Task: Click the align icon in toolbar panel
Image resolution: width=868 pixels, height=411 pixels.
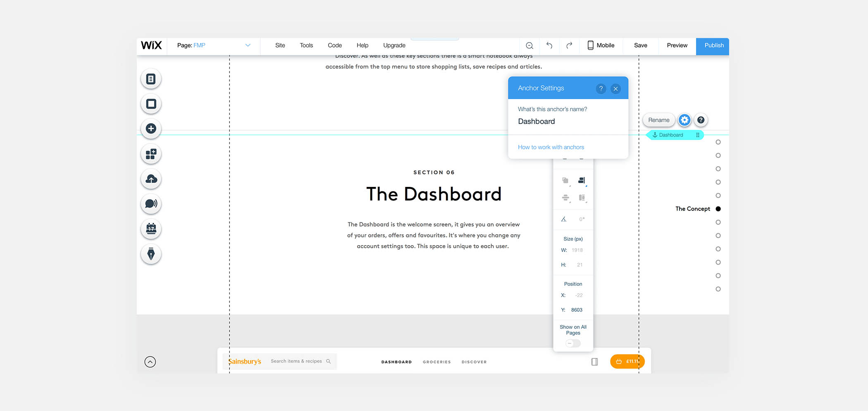Action: click(565, 198)
